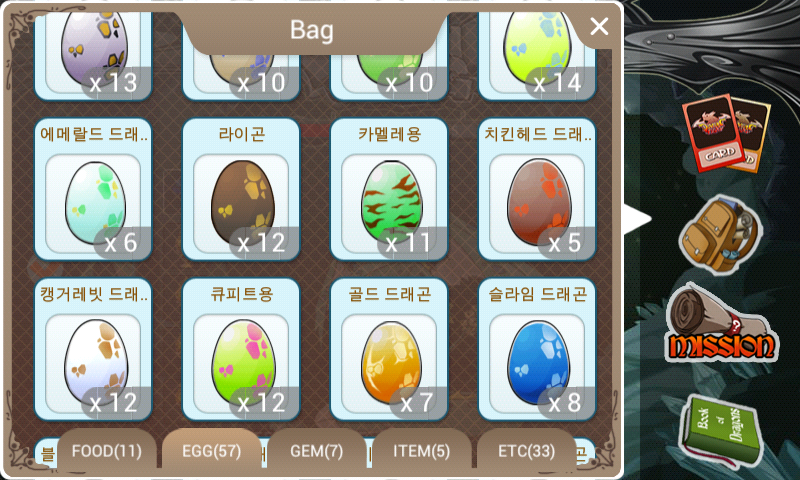
Task: Select the brown 라이곤 egg
Action: (241, 190)
